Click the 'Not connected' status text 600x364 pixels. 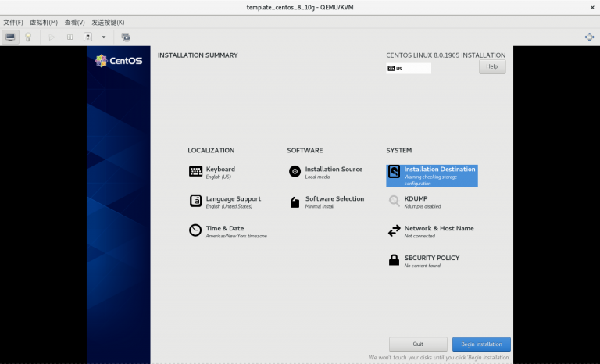click(x=420, y=236)
